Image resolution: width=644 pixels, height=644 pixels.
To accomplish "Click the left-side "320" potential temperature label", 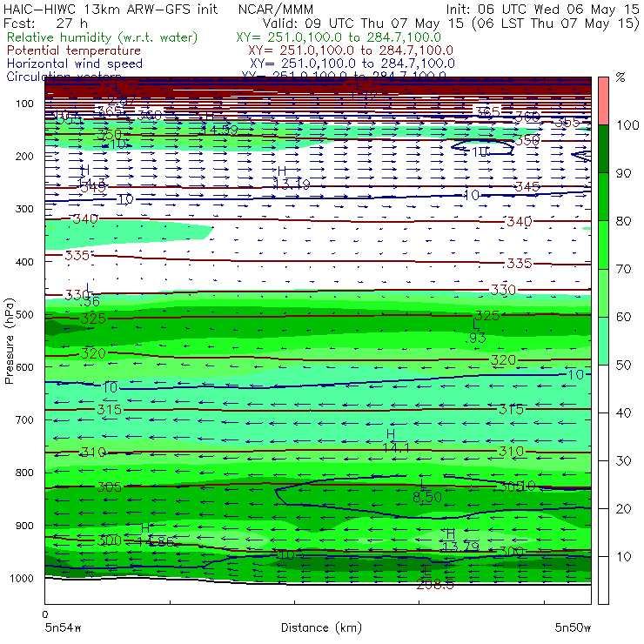I will coord(93,353).
